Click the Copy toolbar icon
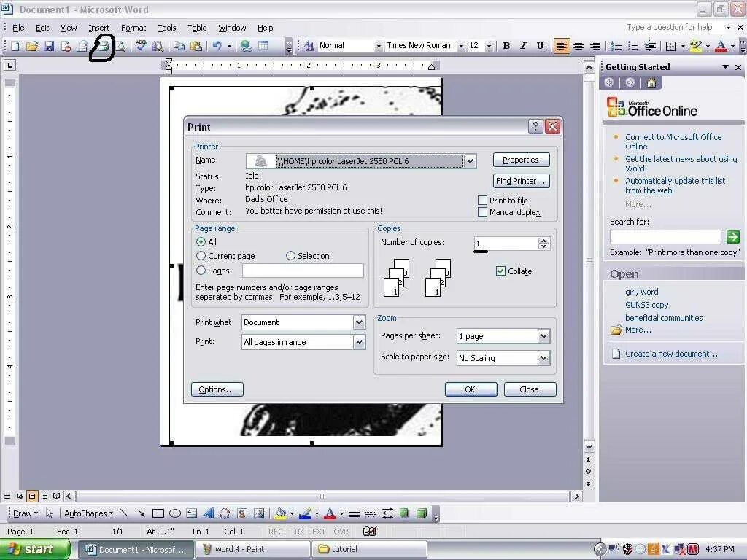This screenshot has height=560, width=747. [x=179, y=46]
